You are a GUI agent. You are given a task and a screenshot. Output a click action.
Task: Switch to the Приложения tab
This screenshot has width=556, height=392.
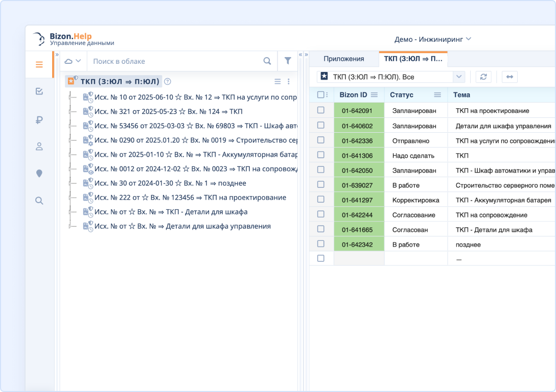[344, 59]
